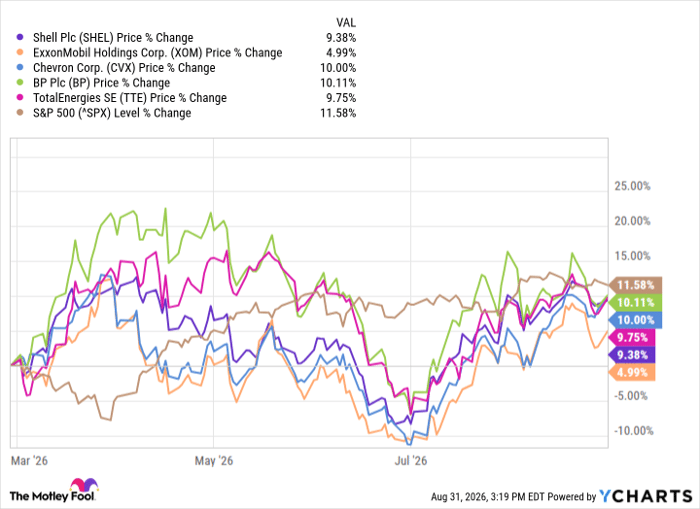The width and height of the screenshot is (700, 509).
Task: Click the orange ExxonMobil legend dot
Action: point(20,53)
